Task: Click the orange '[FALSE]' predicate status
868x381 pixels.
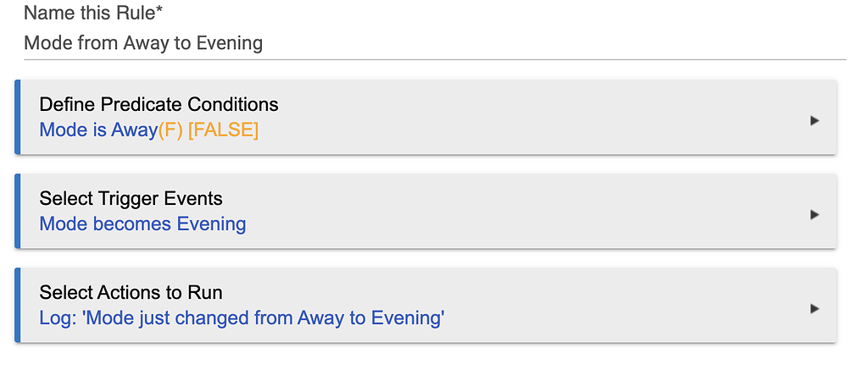Action: 223,130
